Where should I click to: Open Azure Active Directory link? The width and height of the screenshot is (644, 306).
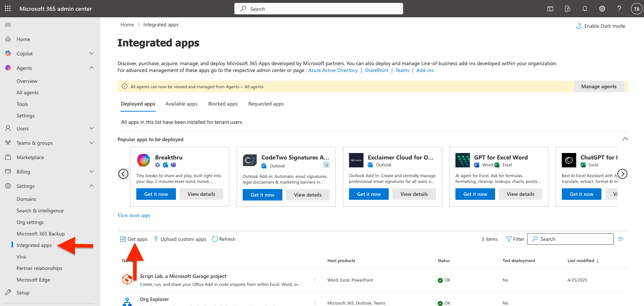tap(333, 70)
